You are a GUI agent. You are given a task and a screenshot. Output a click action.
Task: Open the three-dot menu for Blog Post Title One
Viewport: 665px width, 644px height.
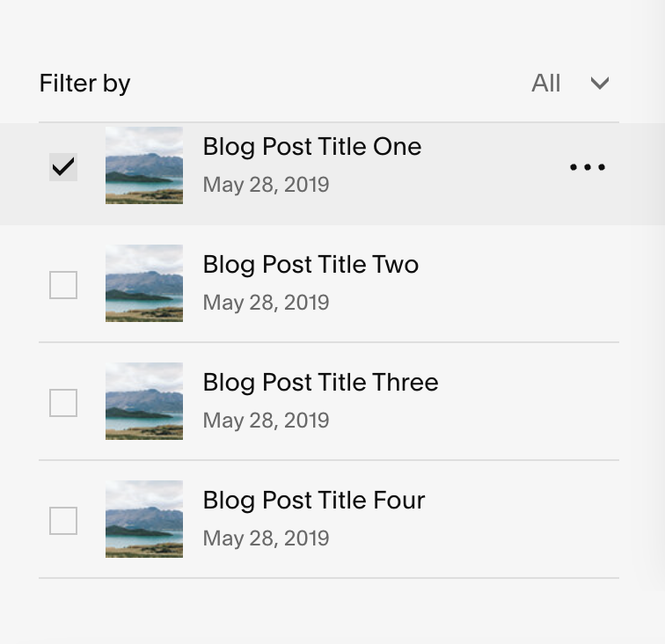pos(588,167)
